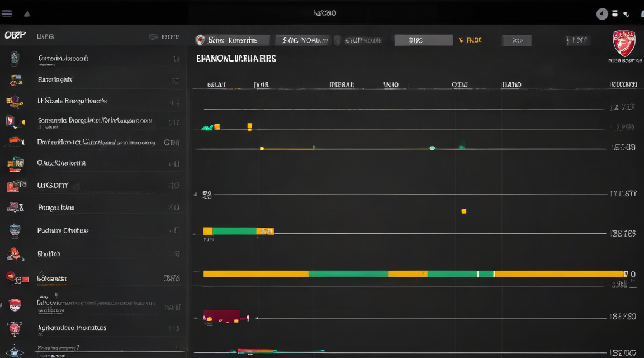Image resolution: width=644 pixels, height=358 pixels.
Task: Click the icon in the second sidebar row
Action: 16,80
